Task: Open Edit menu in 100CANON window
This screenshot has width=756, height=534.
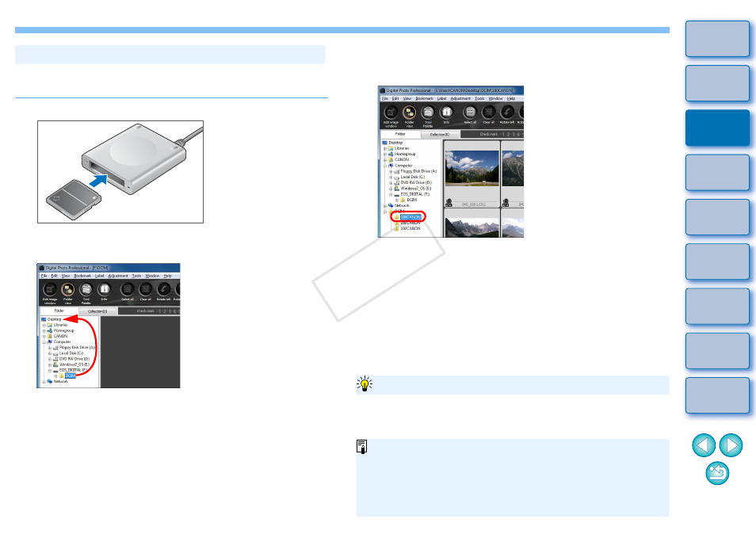Action: coord(395,98)
